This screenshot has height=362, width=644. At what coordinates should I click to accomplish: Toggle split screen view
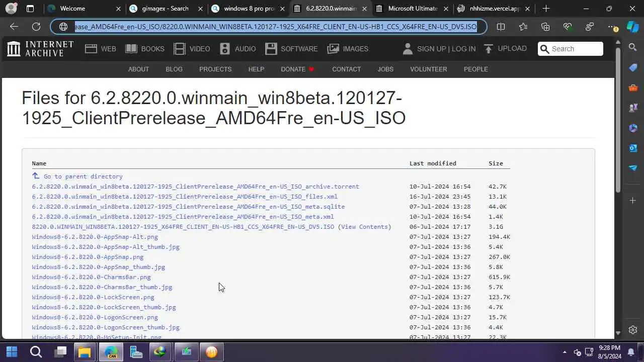pos(501,27)
